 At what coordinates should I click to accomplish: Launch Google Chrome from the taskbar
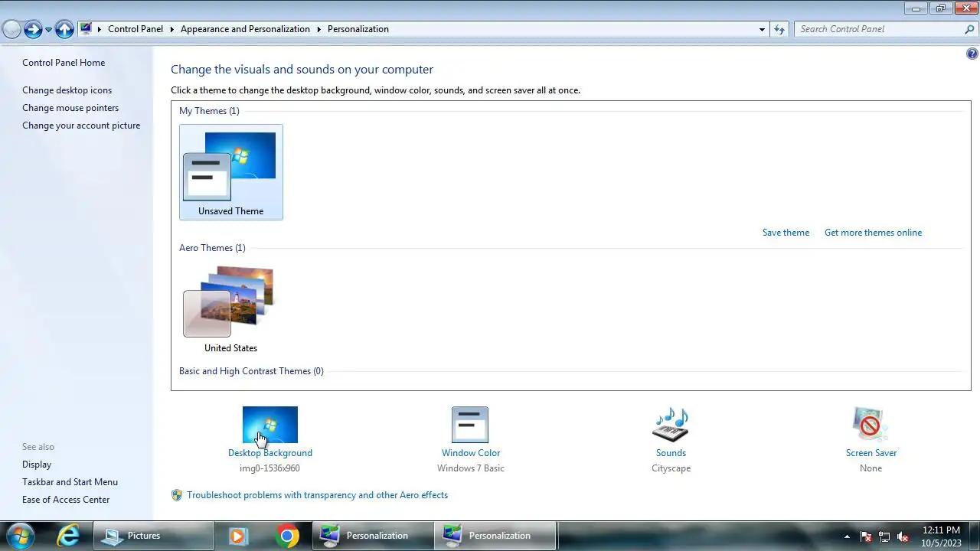point(287,536)
